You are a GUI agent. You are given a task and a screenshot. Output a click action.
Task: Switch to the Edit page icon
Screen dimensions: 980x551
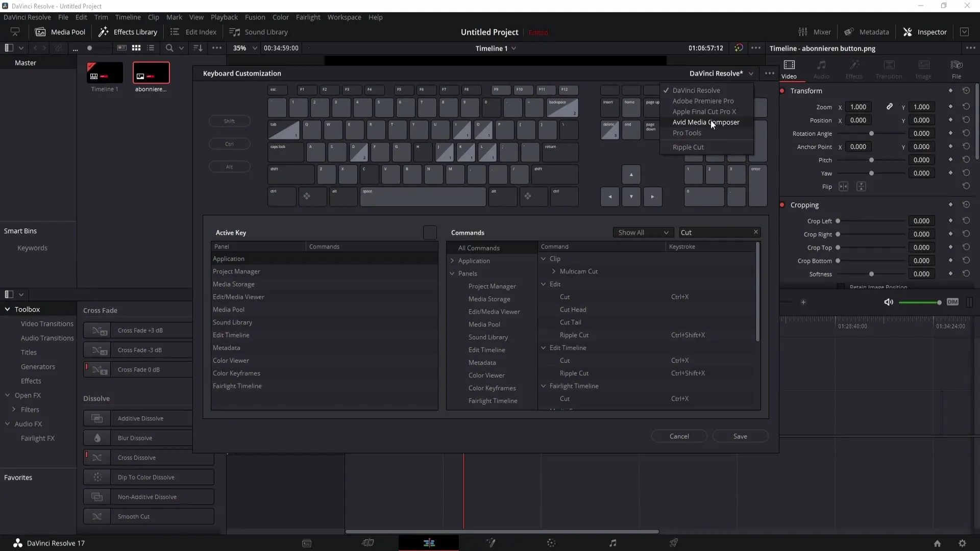click(429, 543)
